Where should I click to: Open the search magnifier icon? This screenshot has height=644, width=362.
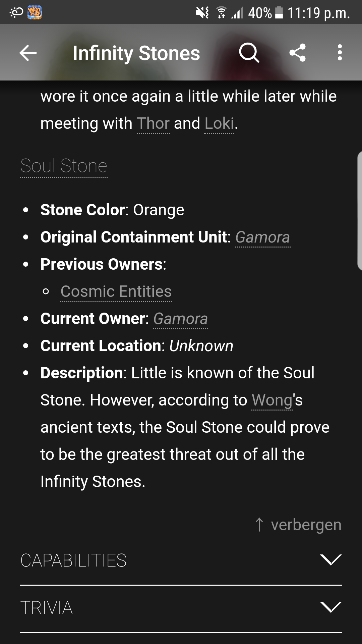point(249,53)
